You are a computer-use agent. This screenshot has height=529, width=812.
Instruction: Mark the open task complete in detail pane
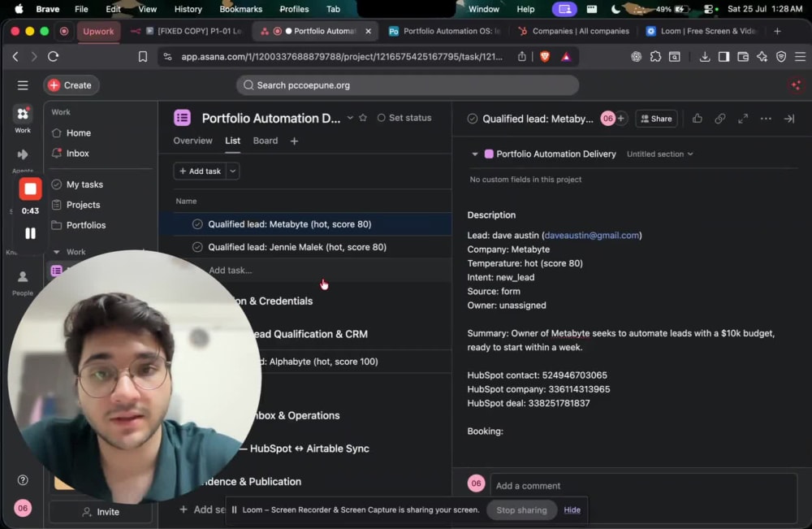coord(473,119)
